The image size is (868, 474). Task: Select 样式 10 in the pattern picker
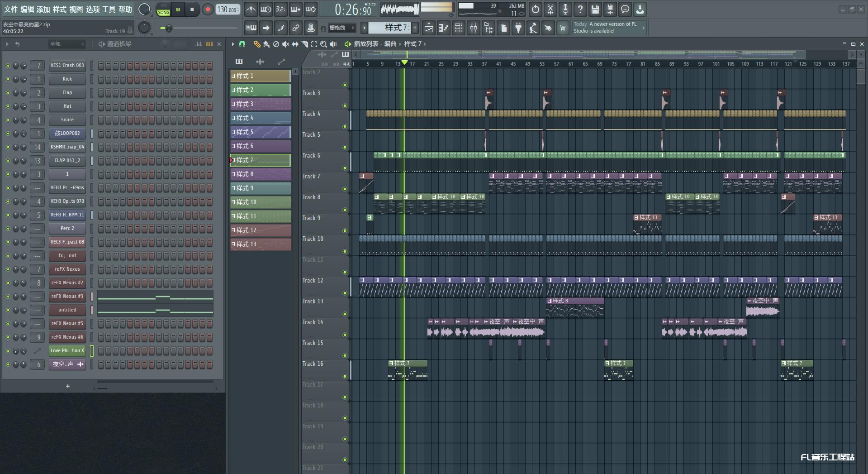coord(261,202)
